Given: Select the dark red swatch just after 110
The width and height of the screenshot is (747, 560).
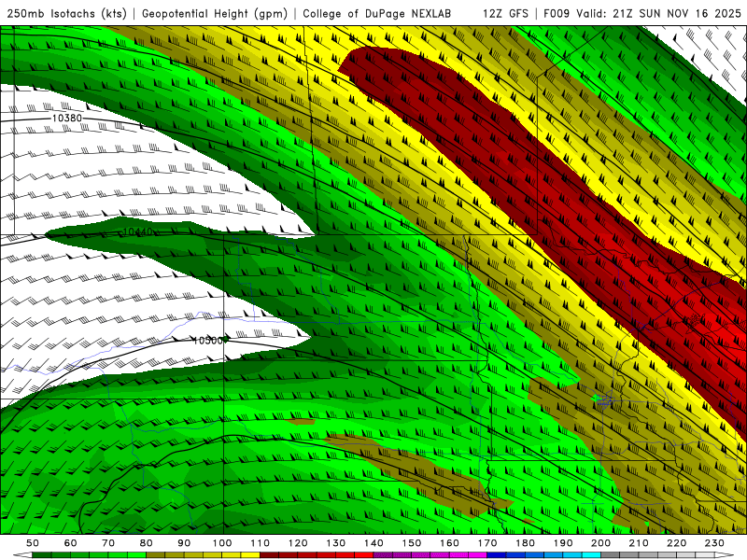Looking at the screenshot, I should [x=270, y=554].
